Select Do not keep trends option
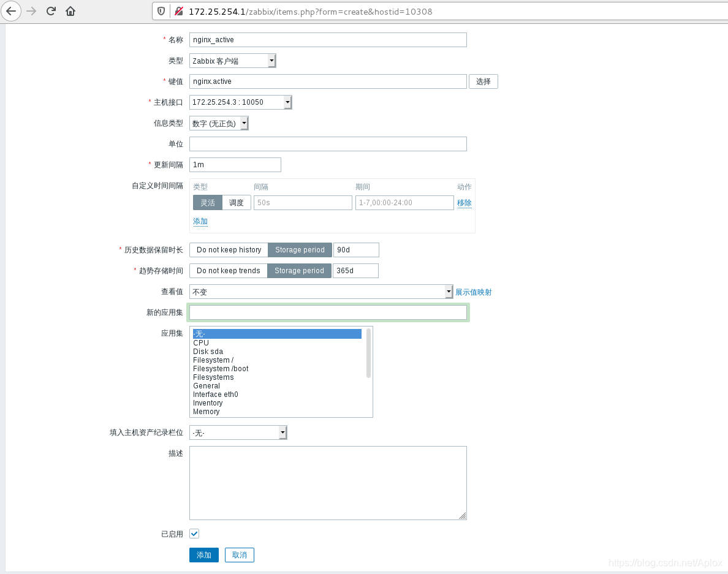The width and height of the screenshot is (728, 574). (229, 271)
